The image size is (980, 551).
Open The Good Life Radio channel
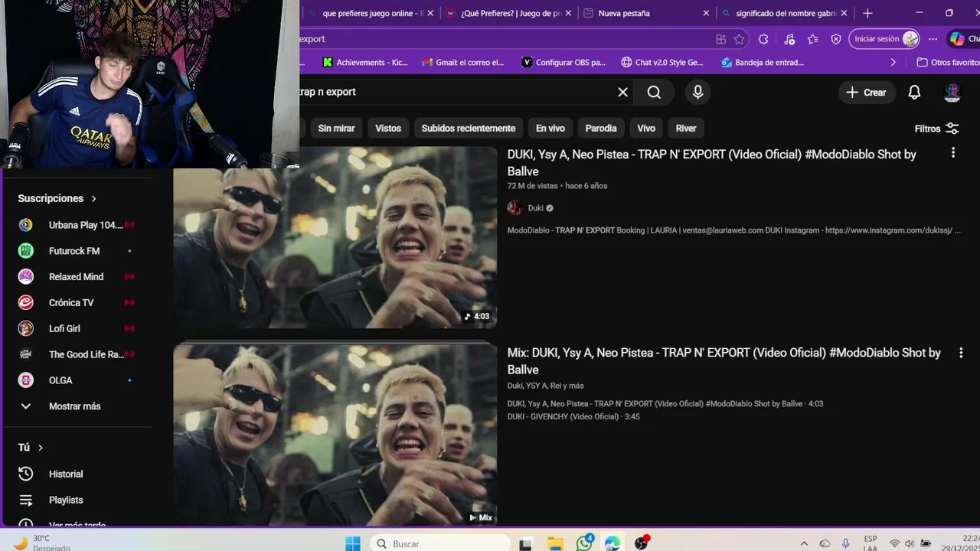tap(77, 354)
